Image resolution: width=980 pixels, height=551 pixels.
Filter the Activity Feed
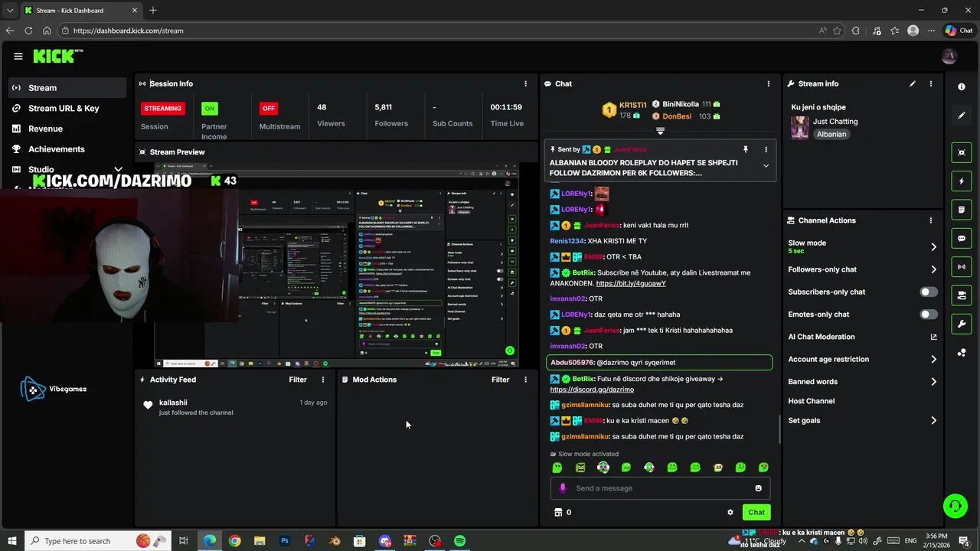(x=298, y=380)
